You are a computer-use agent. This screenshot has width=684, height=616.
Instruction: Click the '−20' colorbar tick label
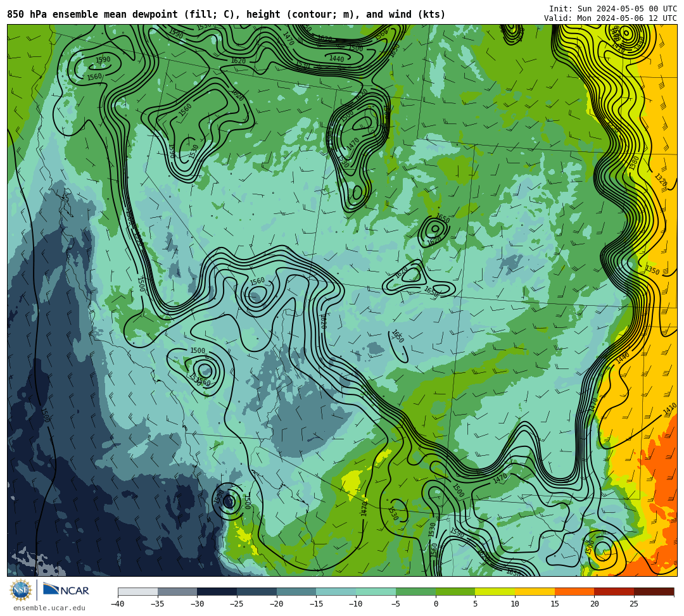[276, 604]
